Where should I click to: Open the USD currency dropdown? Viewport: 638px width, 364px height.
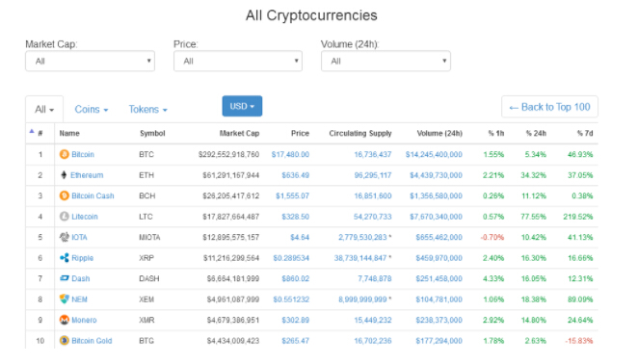coord(242,106)
